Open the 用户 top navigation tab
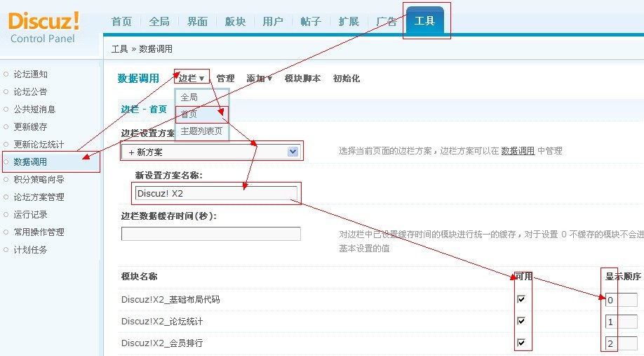Viewport: 644px width, 356px height. pyautogui.click(x=273, y=21)
